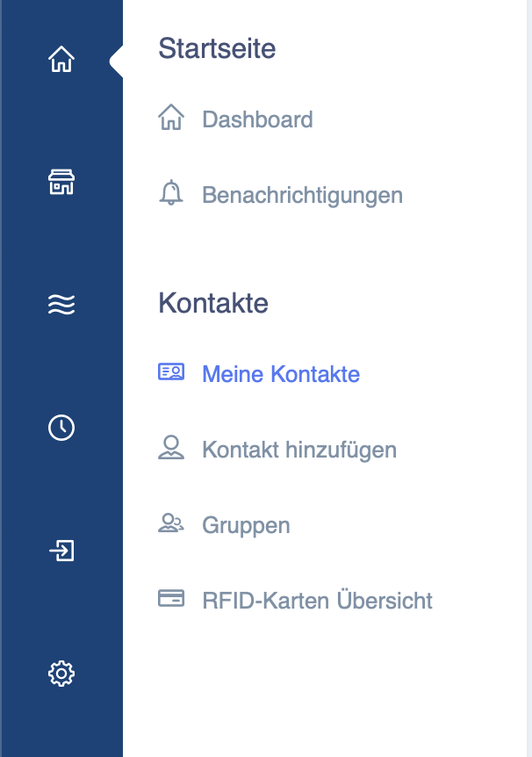Image resolution: width=532 pixels, height=757 pixels.
Task: Open Gruppen menu entry
Action: tap(246, 526)
